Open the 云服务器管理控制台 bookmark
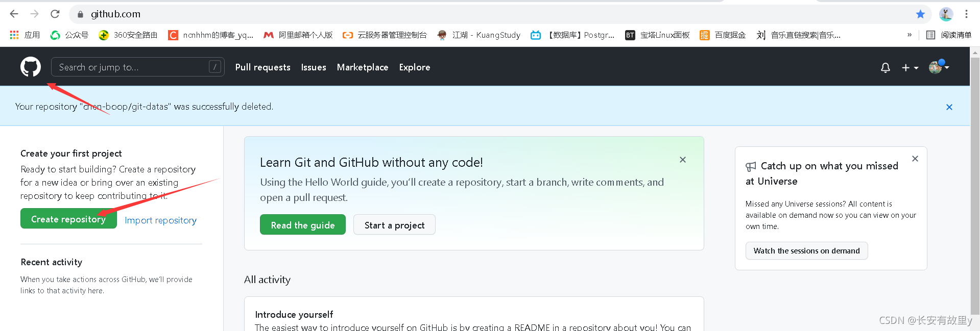Viewport: 980px width, 331px height. coord(385,35)
